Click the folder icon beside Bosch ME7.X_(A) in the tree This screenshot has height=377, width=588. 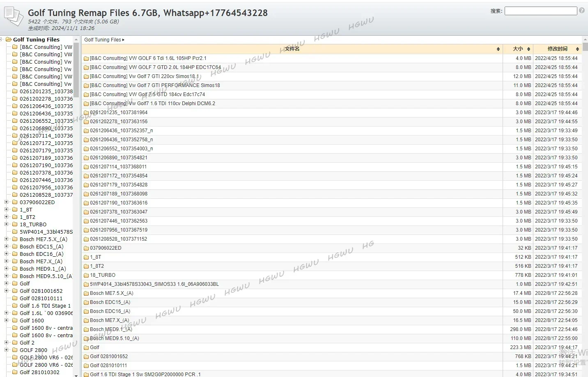(x=15, y=261)
